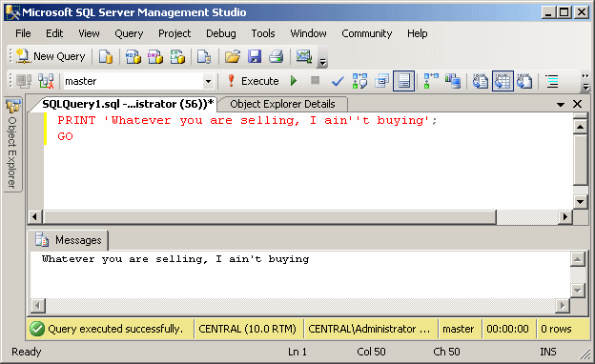
Task: Open a Database Engine Query
Action: click(106, 56)
